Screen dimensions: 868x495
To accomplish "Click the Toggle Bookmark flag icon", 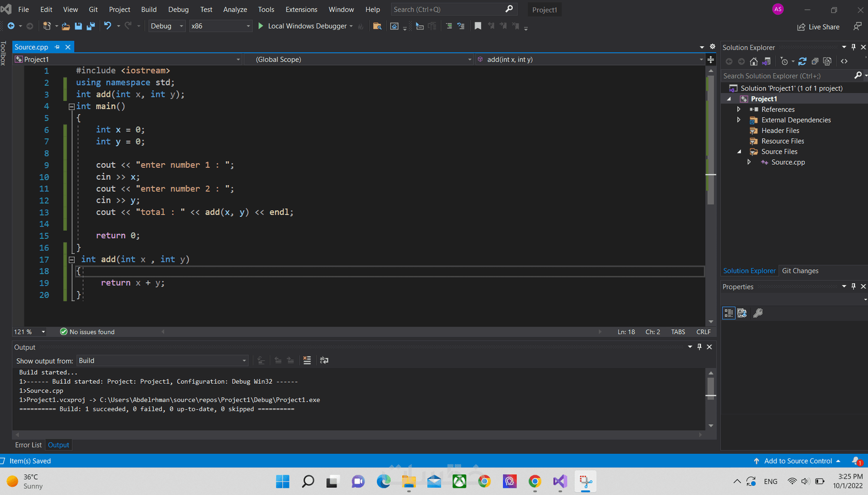I will pos(478,26).
